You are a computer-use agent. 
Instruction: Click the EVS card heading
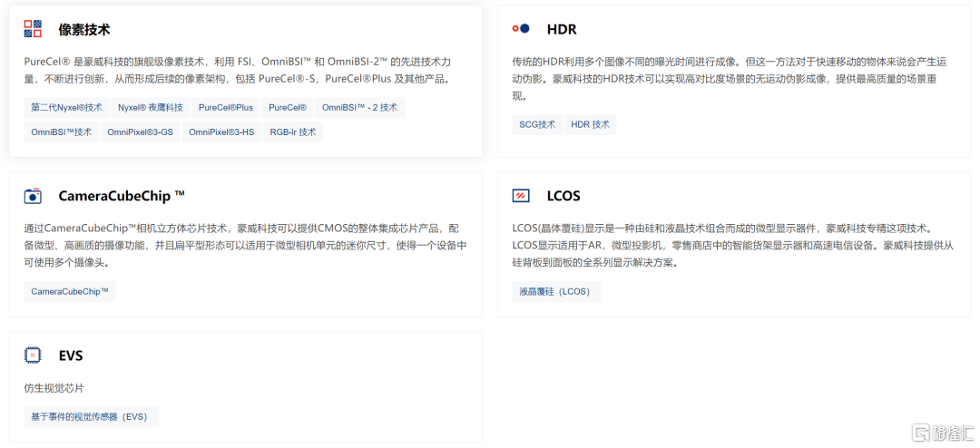point(71,355)
